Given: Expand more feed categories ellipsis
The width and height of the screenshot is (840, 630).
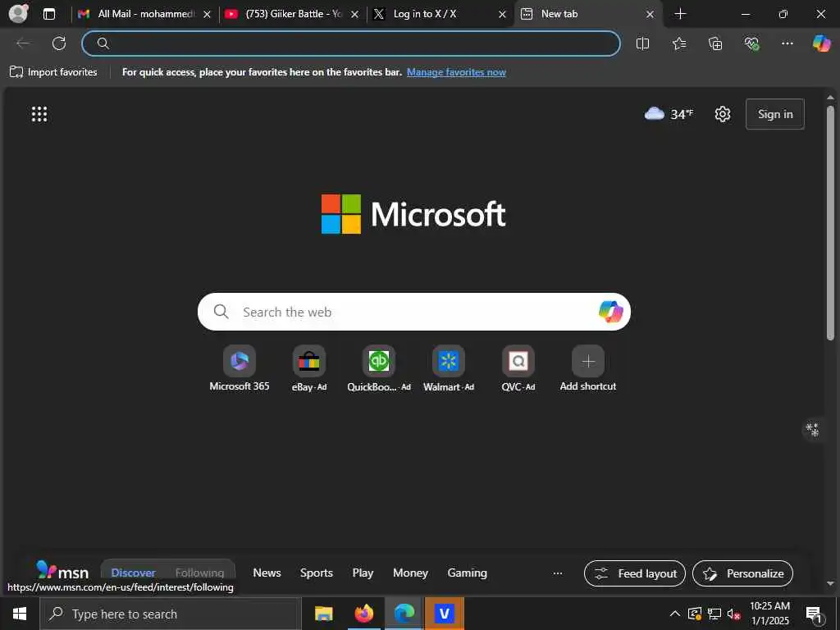Looking at the screenshot, I should click(x=558, y=573).
